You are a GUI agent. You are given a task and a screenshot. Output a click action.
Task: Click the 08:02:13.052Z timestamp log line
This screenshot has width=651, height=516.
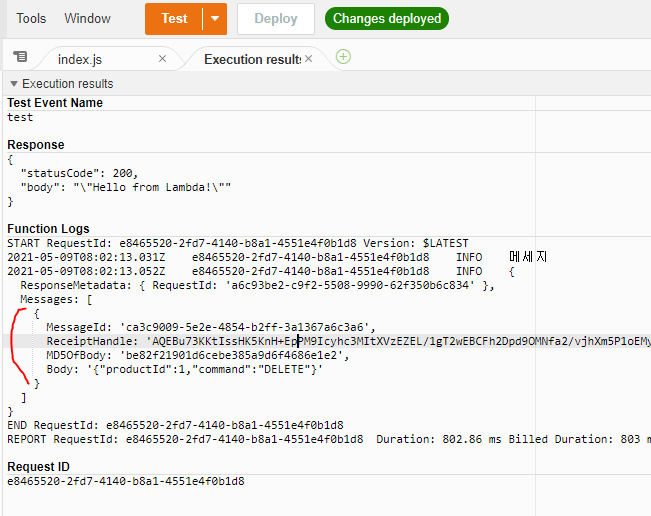[261, 271]
